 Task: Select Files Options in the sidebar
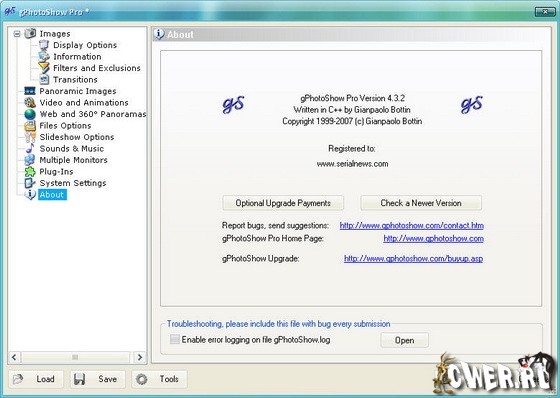(65, 125)
